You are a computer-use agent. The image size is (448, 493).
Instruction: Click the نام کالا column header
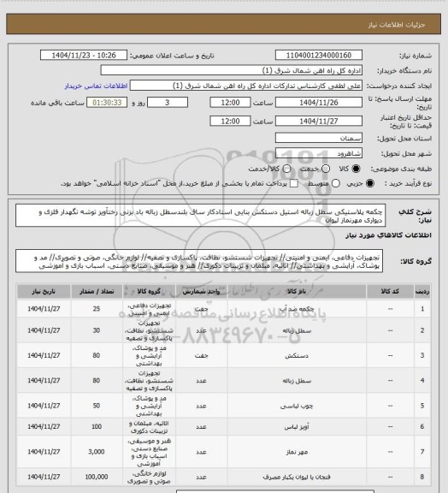[x=297, y=292]
